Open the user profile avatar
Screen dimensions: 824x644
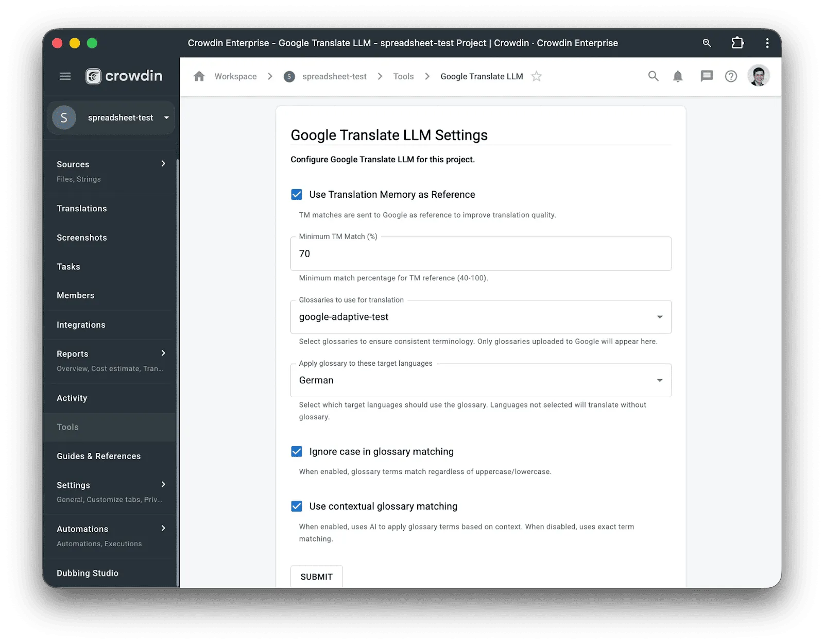[x=758, y=76]
